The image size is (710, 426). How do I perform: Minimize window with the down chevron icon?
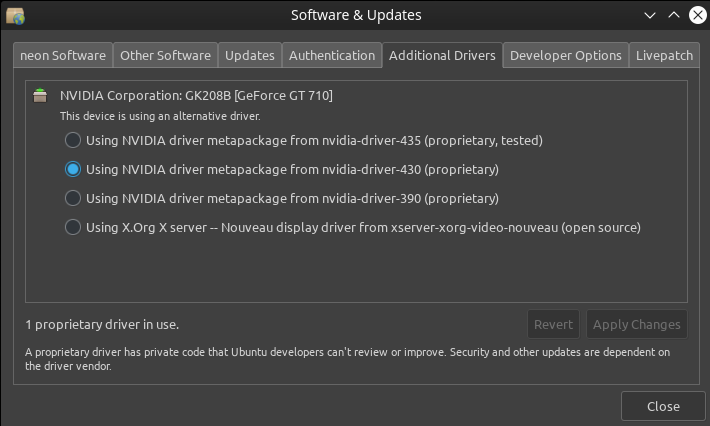click(650, 15)
